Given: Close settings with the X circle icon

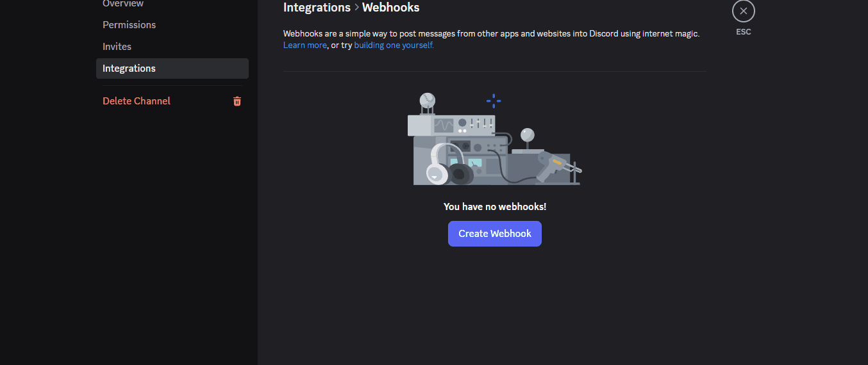Looking at the screenshot, I should click(x=744, y=11).
